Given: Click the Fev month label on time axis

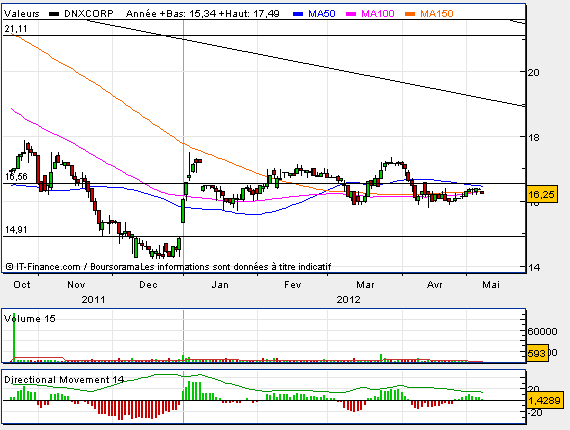Looking at the screenshot, I should tap(293, 285).
